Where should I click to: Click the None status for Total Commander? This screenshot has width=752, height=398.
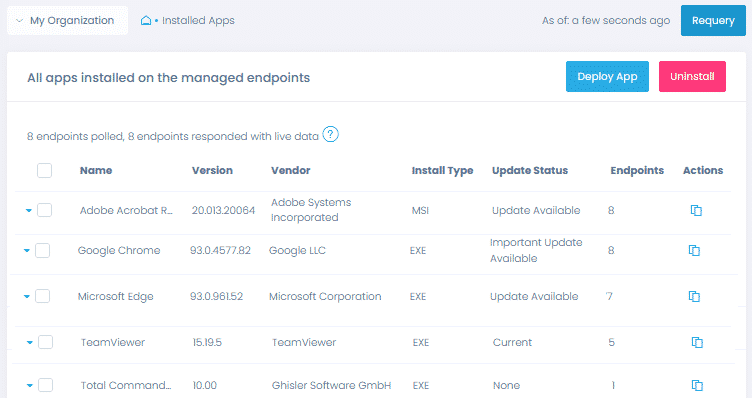506,385
